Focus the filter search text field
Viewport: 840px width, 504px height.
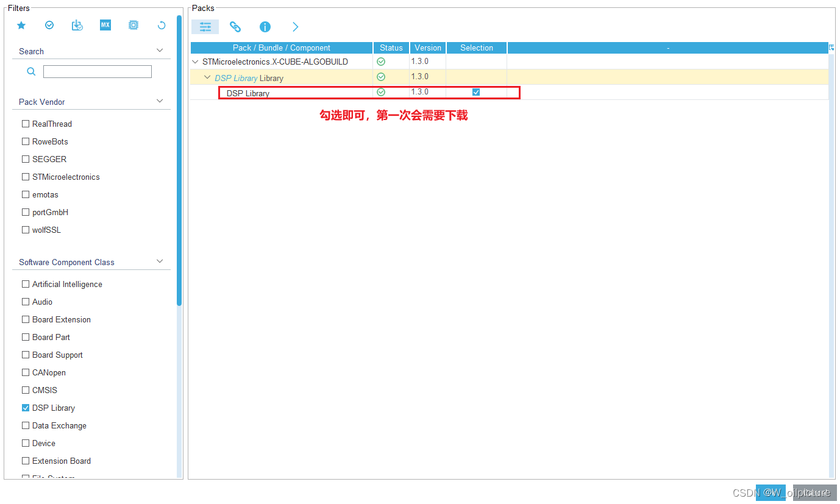(x=98, y=71)
